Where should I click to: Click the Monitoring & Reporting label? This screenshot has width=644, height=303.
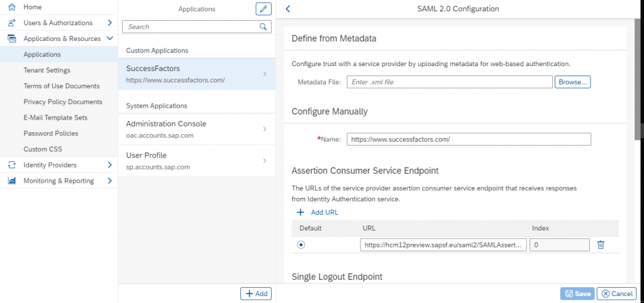[x=58, y=181]
